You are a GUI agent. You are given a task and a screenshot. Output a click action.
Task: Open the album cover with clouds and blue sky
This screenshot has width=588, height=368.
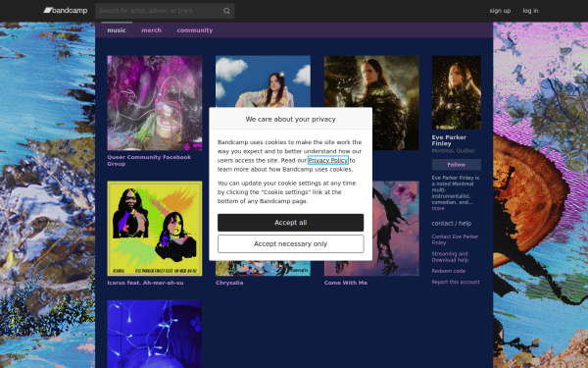click(x=263, y=81)
